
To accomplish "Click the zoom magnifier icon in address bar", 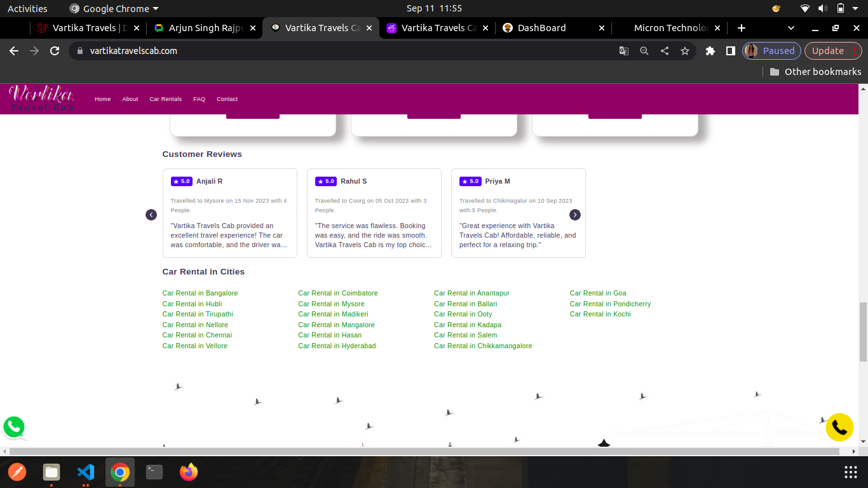I will coord(644,51).
